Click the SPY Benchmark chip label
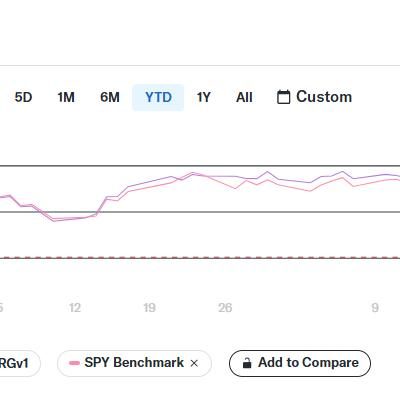This screenshot has height=398, width=400. (x=134, y=363)
